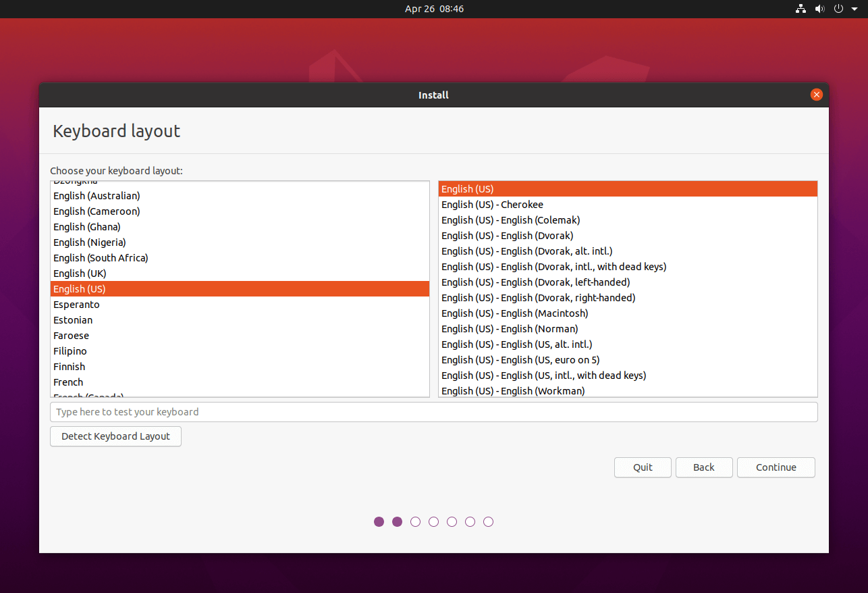This screenshot has height=593, width=868.
Task: Select English (Australian) layout
Action: tap(240, 196)
